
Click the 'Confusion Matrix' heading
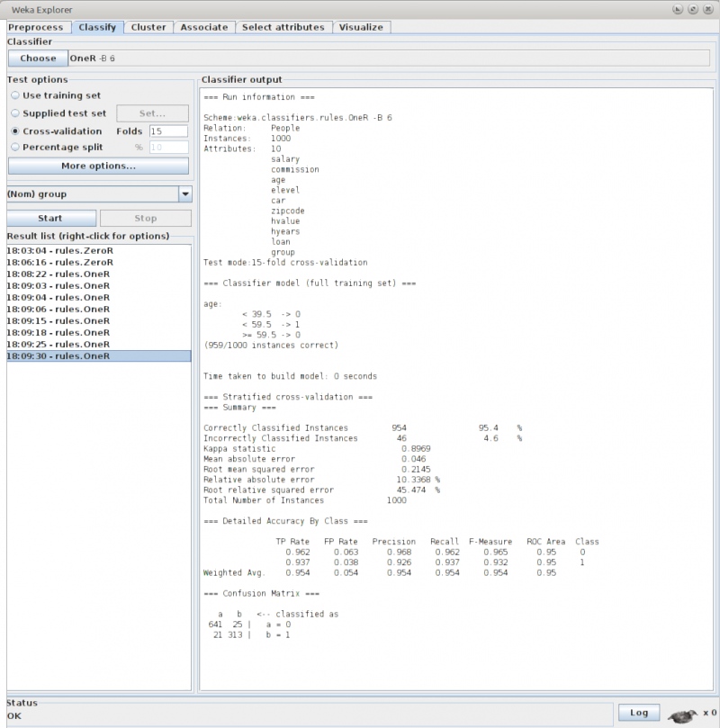(261, 594)
